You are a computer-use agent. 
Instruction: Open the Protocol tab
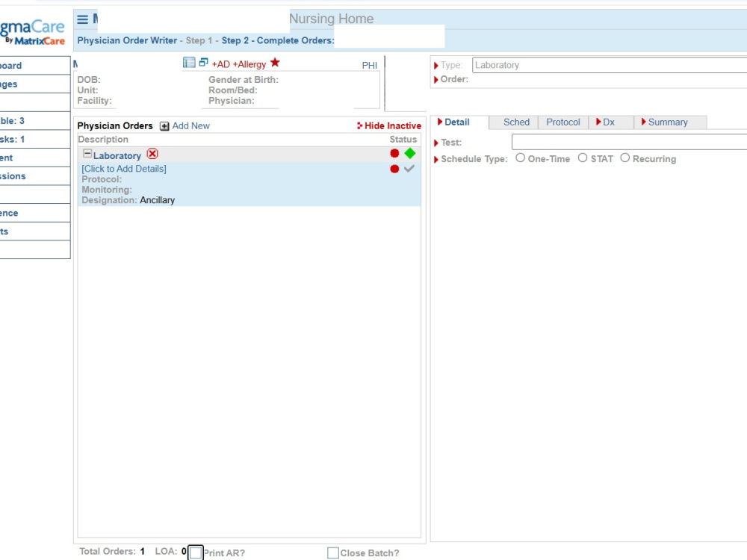pos(563,122)
